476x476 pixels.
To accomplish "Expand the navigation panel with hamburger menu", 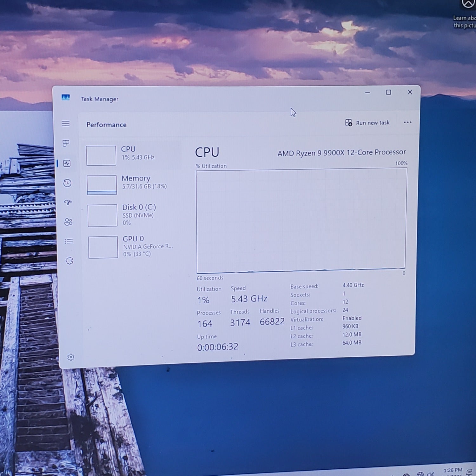I will click(66, 124).
